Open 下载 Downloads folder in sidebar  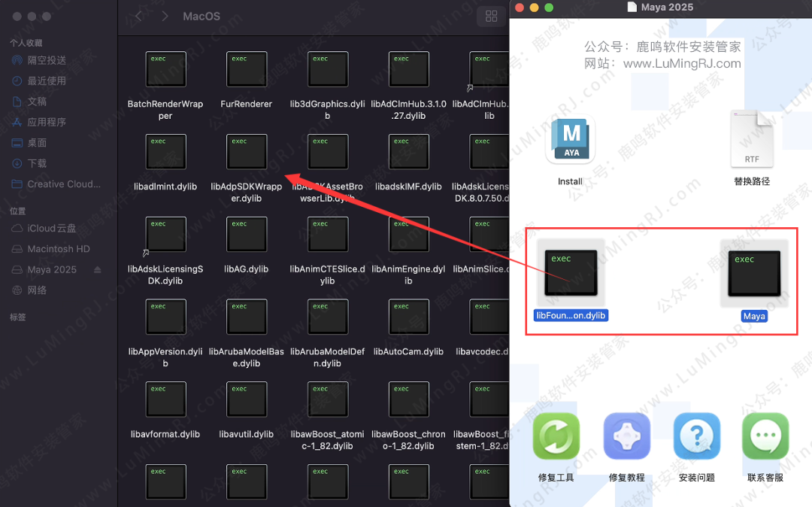[37, 163]
